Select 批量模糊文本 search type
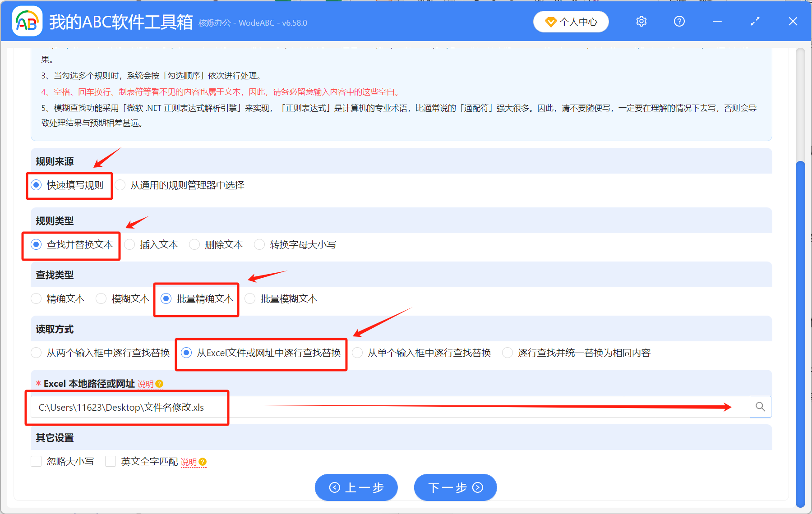Viewport: 812px width, 514px height. coord(249,298)
